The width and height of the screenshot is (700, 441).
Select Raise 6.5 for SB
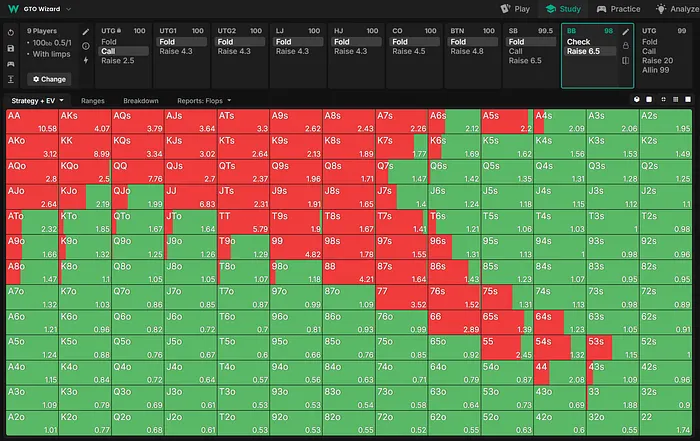coord(525,61)
